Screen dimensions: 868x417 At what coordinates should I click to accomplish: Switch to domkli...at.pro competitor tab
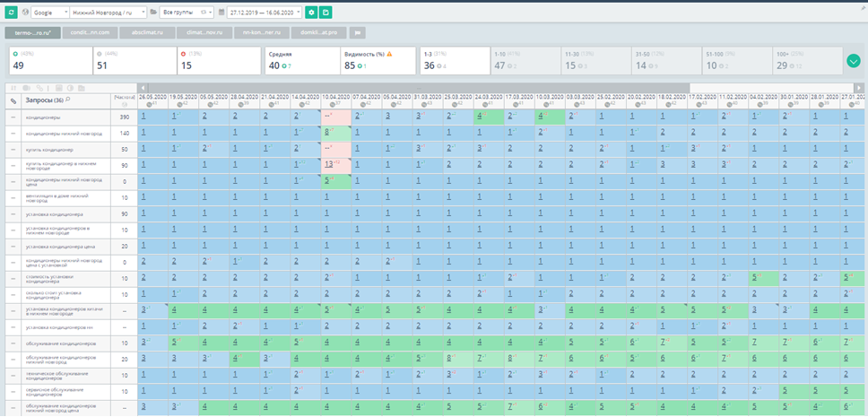[x=319, y=32]
